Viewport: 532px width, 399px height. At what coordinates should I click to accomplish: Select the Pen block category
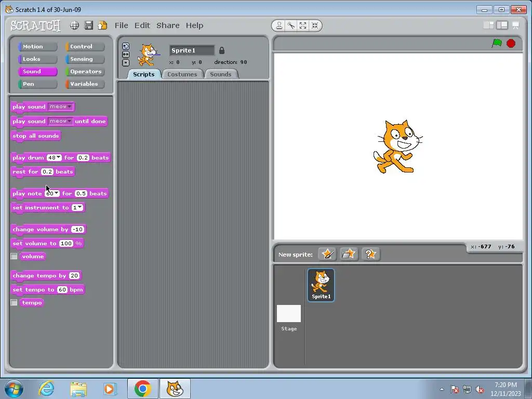coord(37,84)
